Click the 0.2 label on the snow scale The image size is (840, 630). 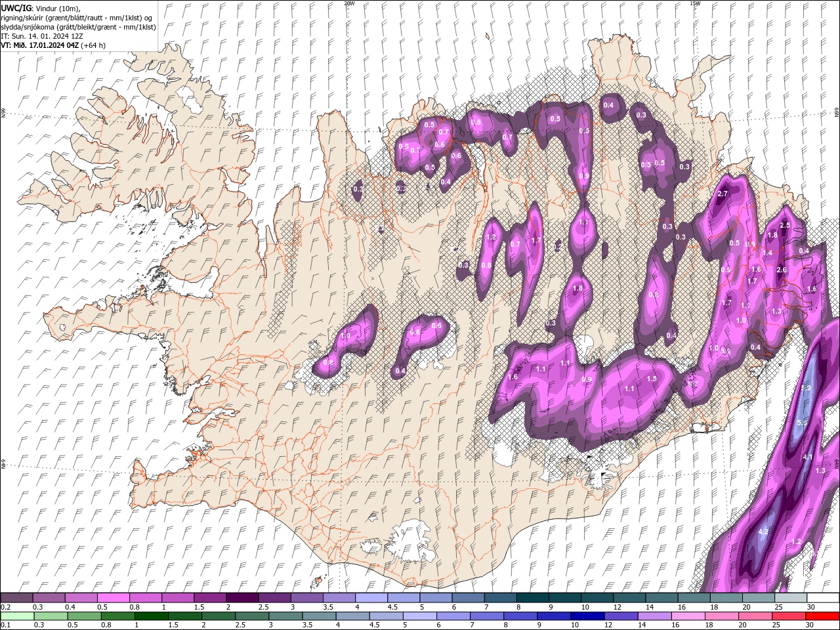(x=5, y=607)
